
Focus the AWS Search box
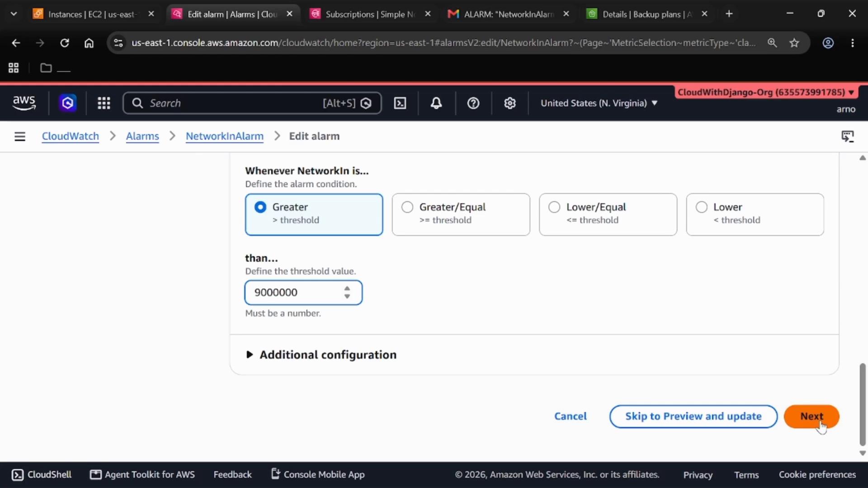pyautogui.click(x=252, y=103)
